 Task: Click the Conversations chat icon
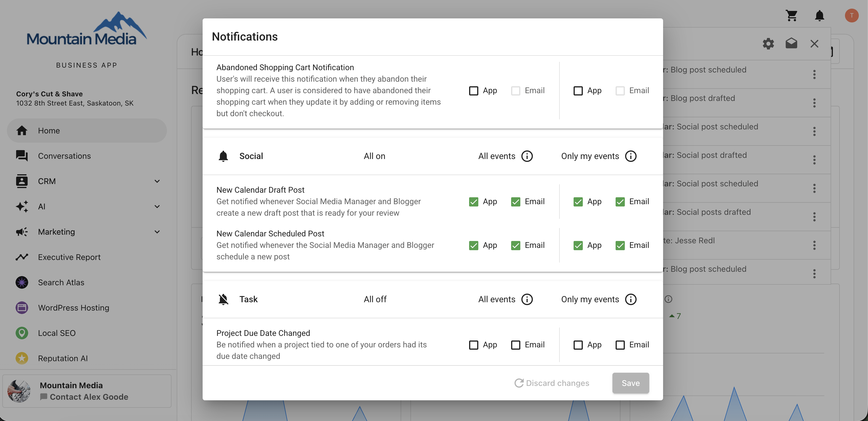pos(22,156)
